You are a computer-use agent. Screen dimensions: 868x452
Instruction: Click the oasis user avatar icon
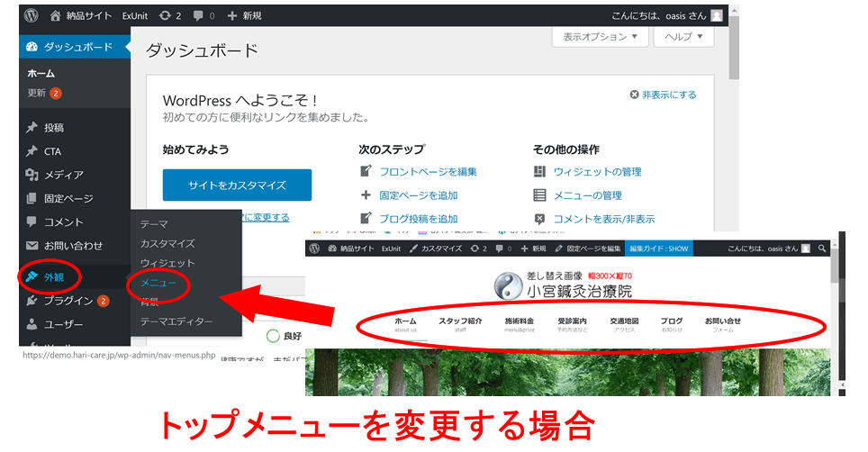[x=716, y=15]
